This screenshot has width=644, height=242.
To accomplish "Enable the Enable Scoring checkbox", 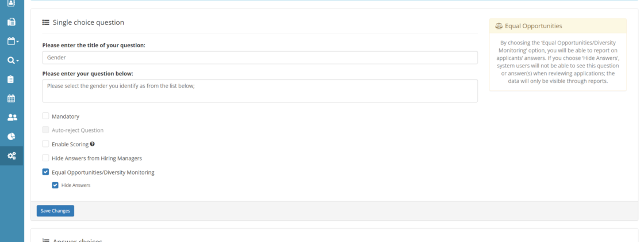I will (x=46, y=144).
